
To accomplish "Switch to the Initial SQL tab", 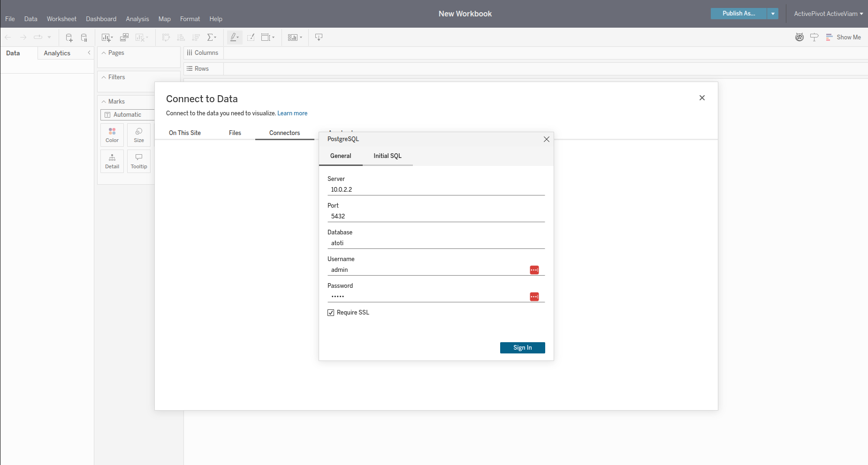I will point(388,156).
